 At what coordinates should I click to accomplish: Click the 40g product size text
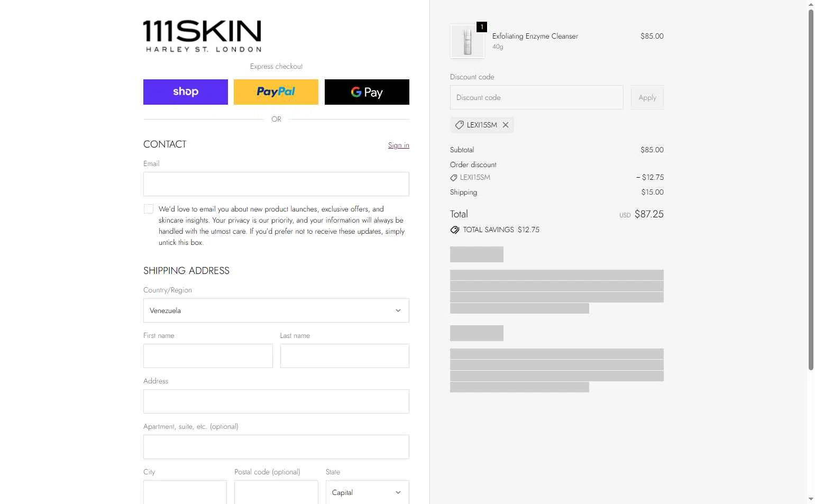coord(498,47)
